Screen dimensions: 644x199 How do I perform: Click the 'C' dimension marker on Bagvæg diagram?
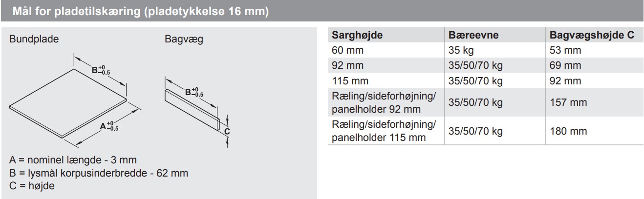(226, 131)
